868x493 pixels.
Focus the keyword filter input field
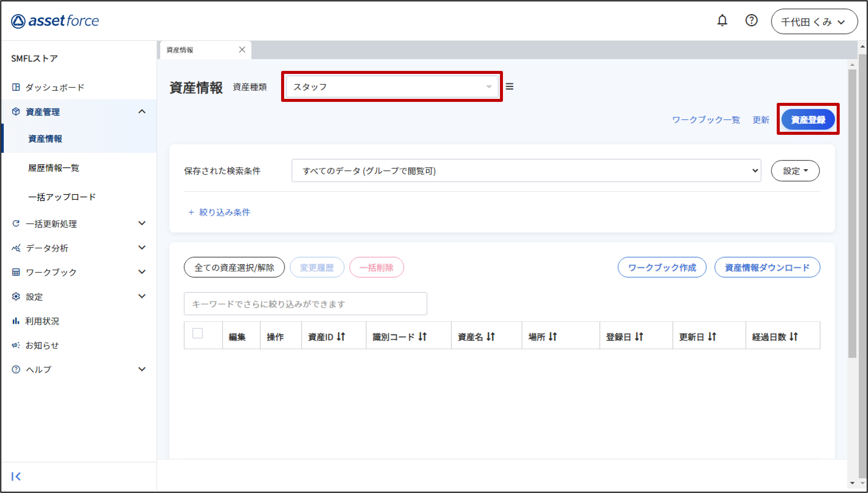pos(305,304)
